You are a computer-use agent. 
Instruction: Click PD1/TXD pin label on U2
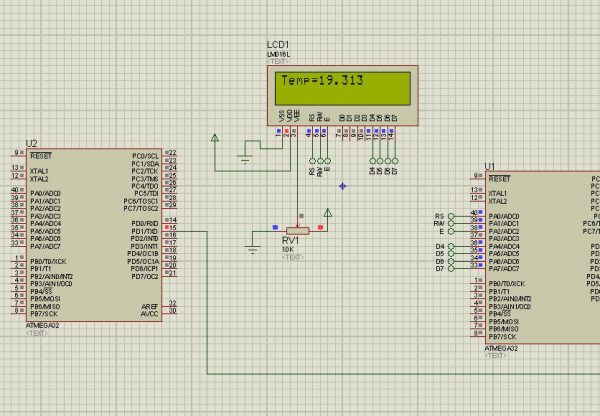[x=144, y=232]
